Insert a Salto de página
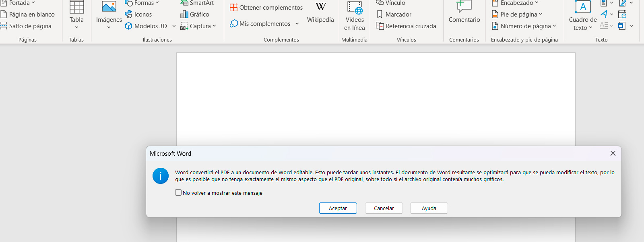 pos(26,26)
